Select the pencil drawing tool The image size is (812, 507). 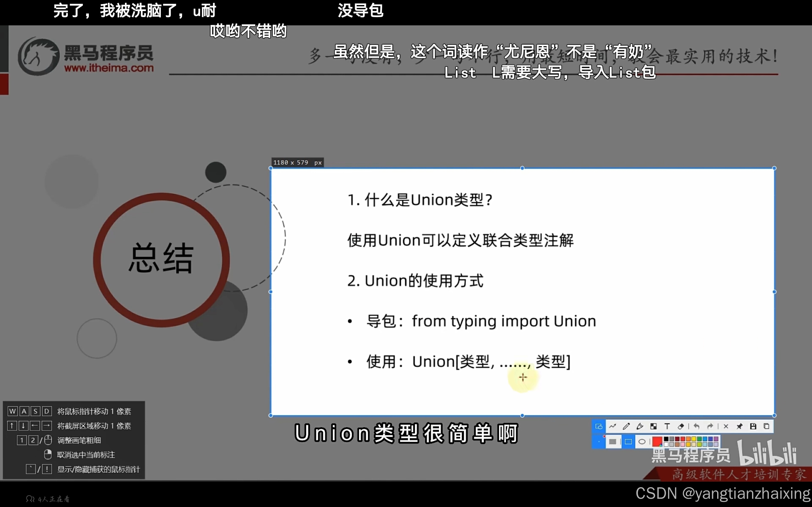point(626,427)
